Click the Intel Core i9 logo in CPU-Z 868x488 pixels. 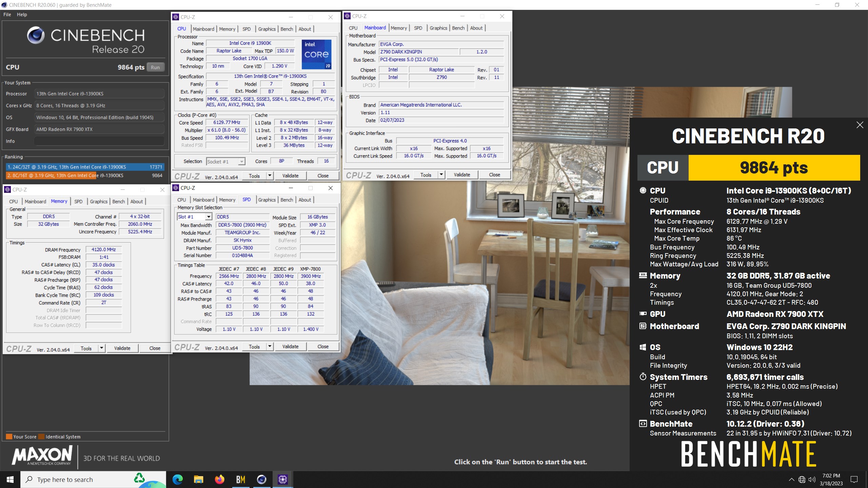[x=316, y=54]
